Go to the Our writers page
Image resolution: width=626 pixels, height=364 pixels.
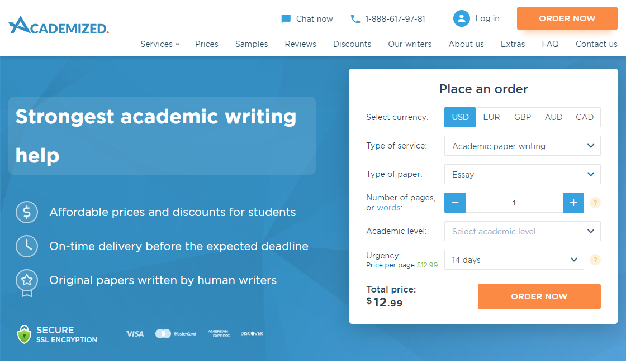tap(410, 44)
